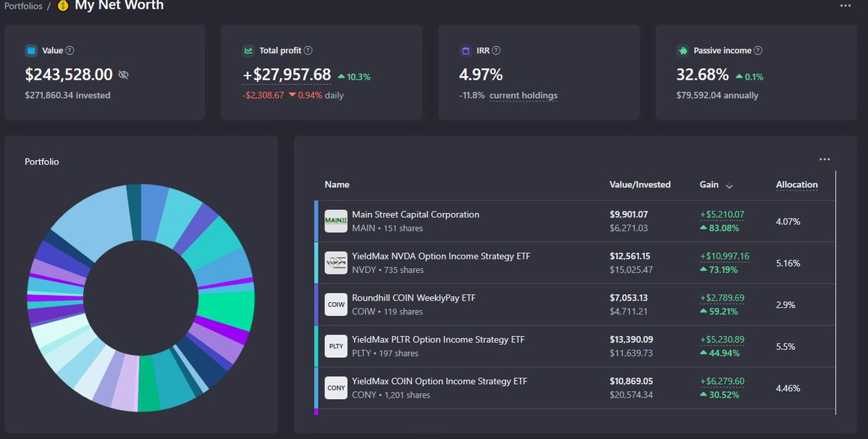This screenshot has width=868, height=439.
Task: Click the $9,901.07 value for MAIN
Action: [628, 214]
